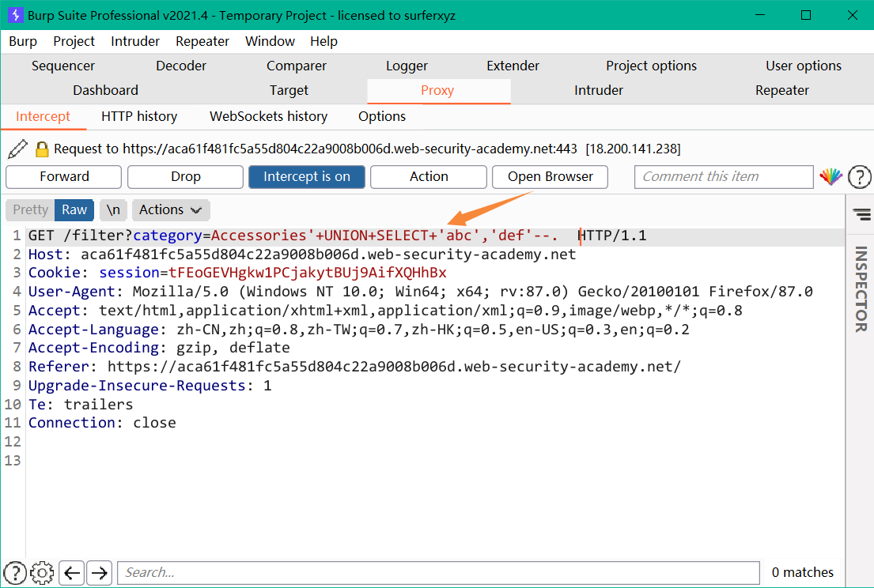The width and height of the screenshot is (874, 588).
Task: Click the Search input field
Action: pyautogui.click(x=438, y=572)
